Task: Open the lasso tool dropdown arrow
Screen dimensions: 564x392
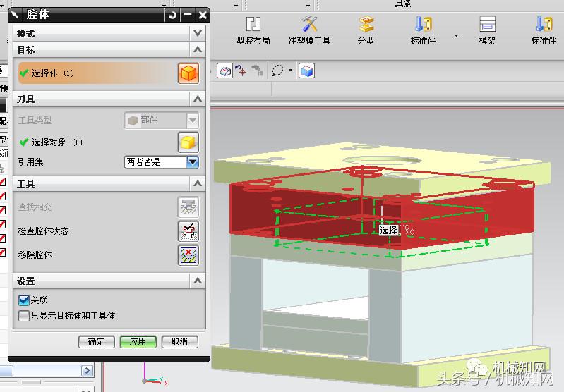Action: (290, 71)
